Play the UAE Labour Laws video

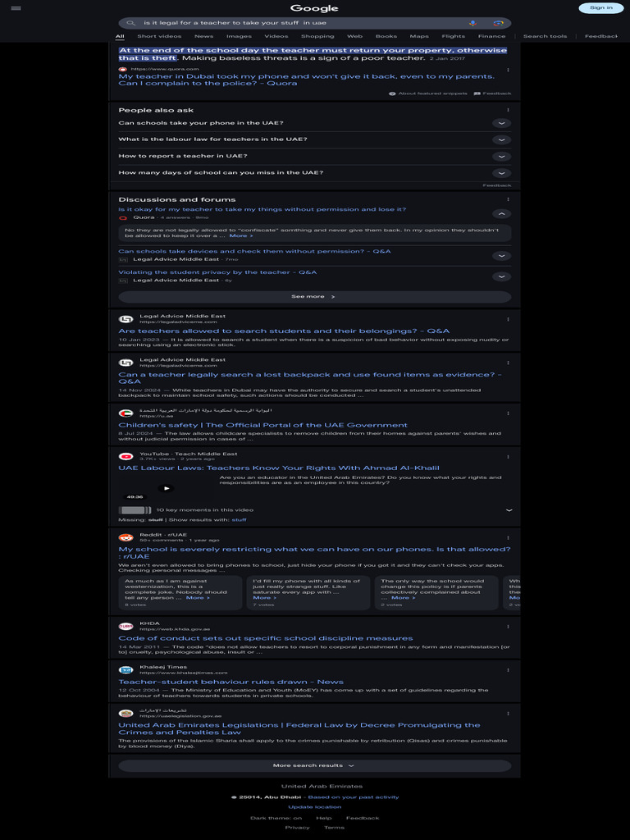pos(166,488)
